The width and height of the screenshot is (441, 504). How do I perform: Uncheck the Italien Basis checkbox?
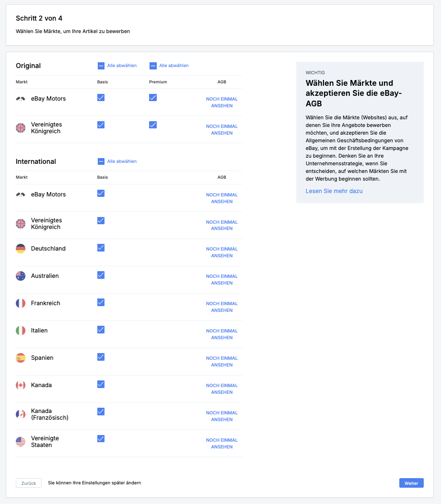pos(101,330)
